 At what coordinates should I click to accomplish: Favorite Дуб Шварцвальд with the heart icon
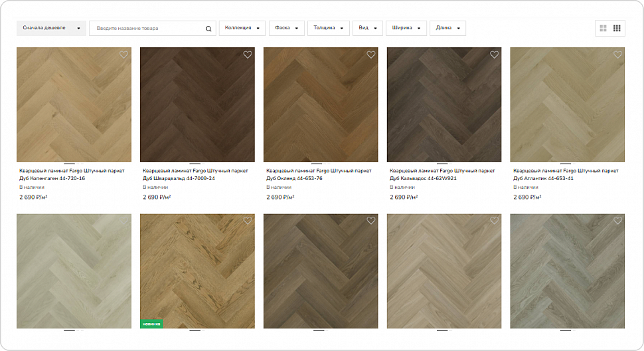(247, 55)
